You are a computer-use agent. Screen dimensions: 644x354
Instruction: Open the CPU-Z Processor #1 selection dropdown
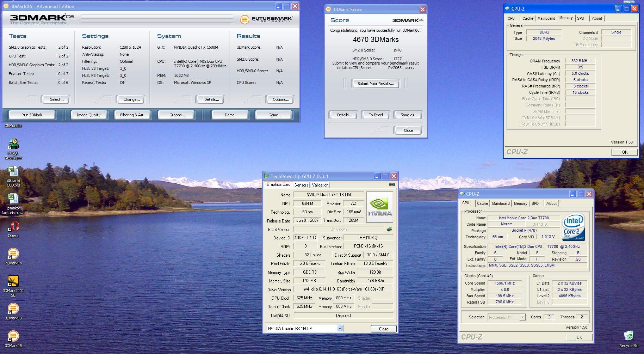click(522, 317)
